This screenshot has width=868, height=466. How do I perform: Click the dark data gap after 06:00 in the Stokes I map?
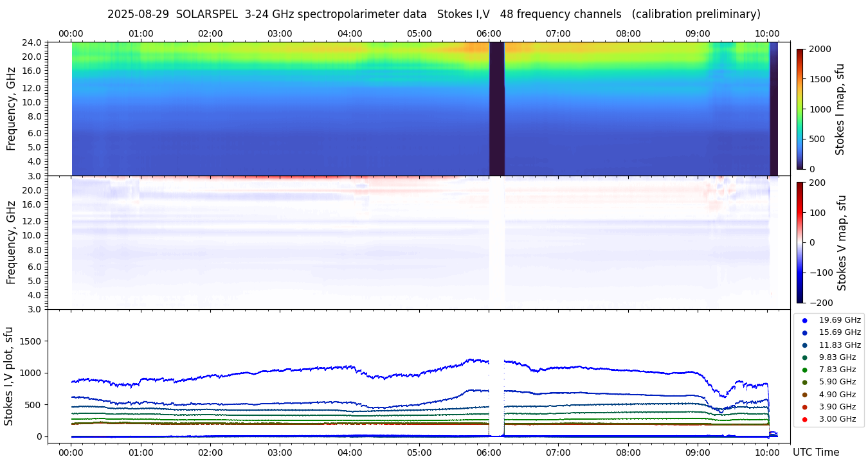(496, 109)
